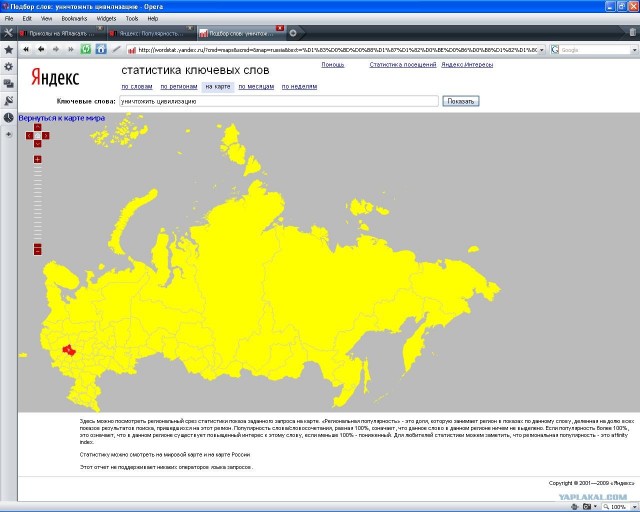Pan the map down
640x512 pixels.
(x=38, y=144)
